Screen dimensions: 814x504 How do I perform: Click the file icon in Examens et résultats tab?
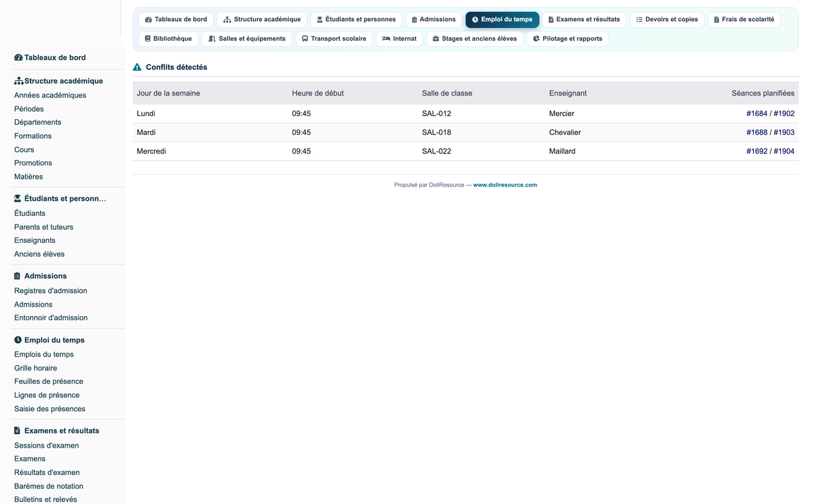tap(551, 20)
